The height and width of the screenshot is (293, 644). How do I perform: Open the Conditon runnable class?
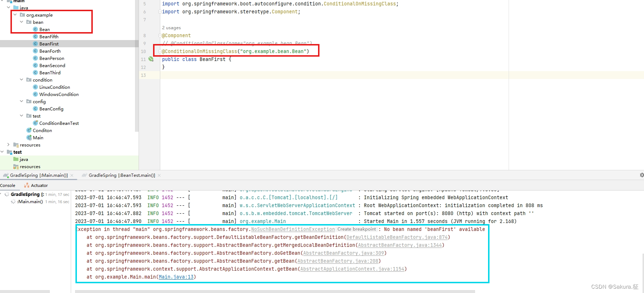[42, 130]
